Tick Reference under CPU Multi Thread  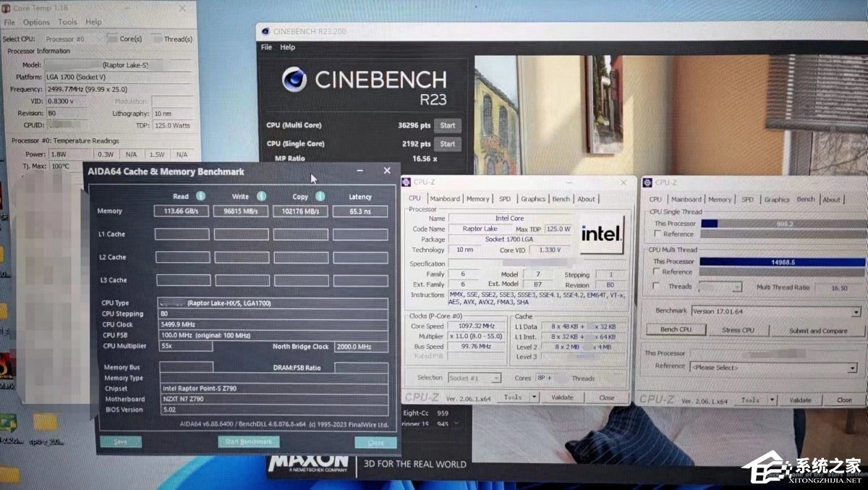click(657, 271)
